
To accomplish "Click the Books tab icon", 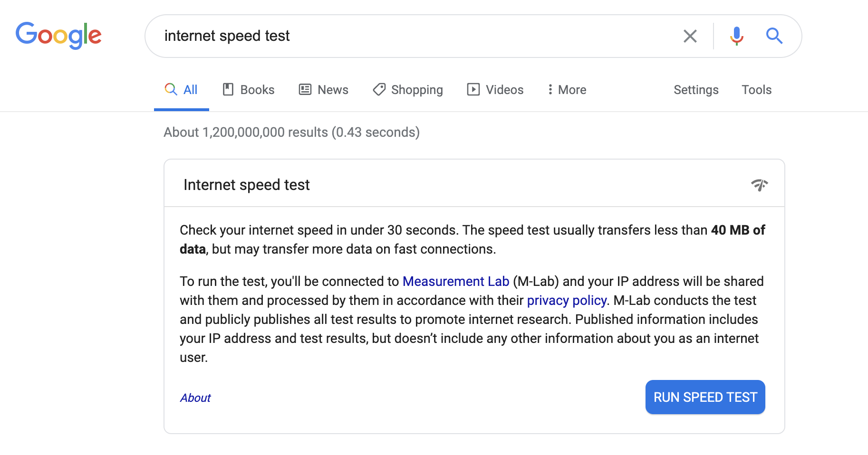I will (x=228, y=89).
